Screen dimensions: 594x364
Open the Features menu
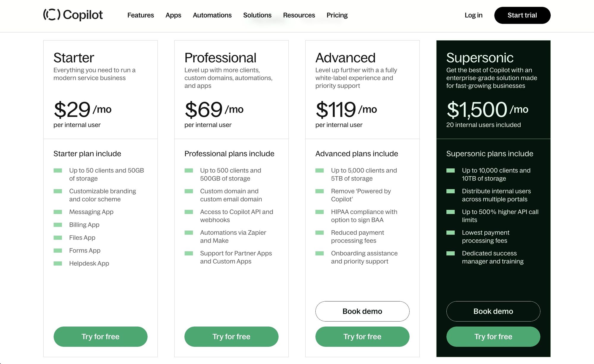(x=140, y=15)
